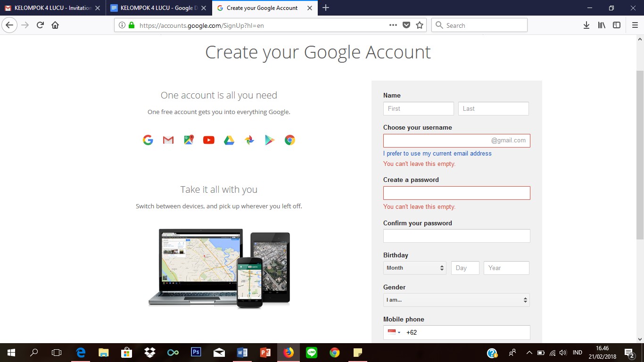
Task: Open Task View on the taskbar
Action: [57, 352]
